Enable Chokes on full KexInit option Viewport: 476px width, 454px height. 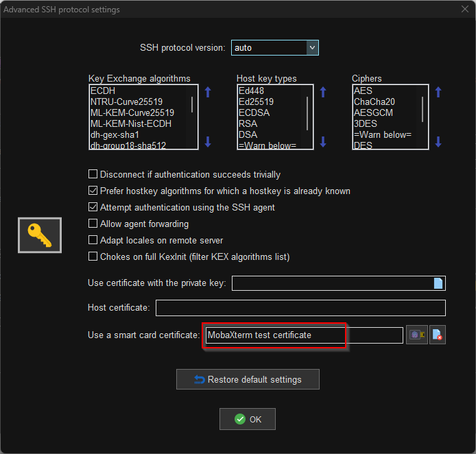tap(93, 256)
